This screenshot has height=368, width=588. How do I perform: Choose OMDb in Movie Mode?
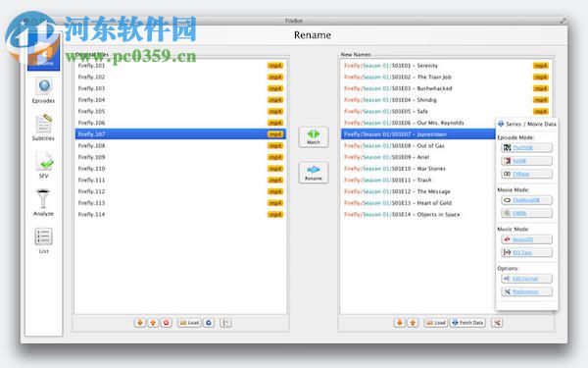pyautogui.click(x=526, y=213)
